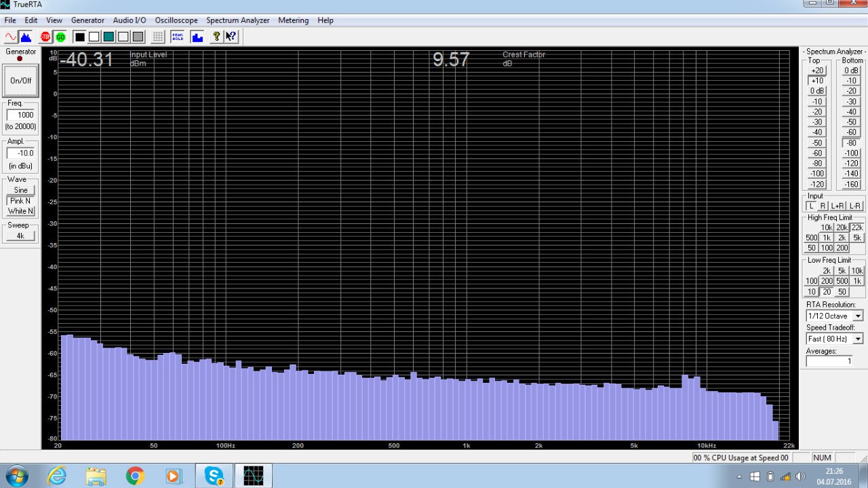Select Pink N noise wave

[x=20, y=201]
